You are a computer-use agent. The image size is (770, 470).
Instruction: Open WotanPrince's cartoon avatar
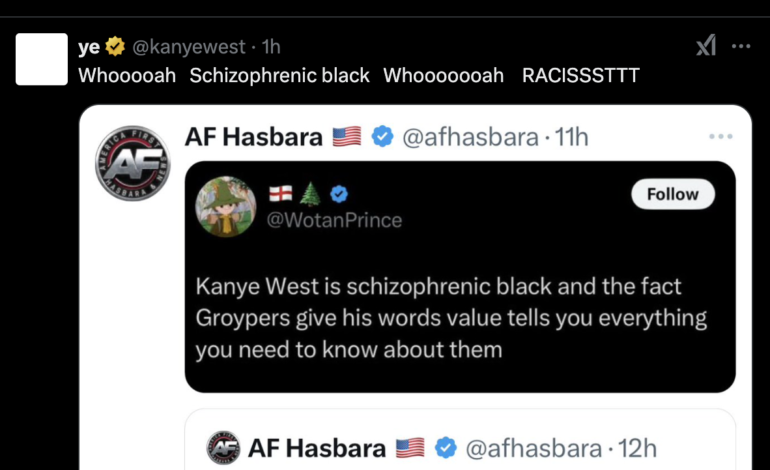coord(227,207)
